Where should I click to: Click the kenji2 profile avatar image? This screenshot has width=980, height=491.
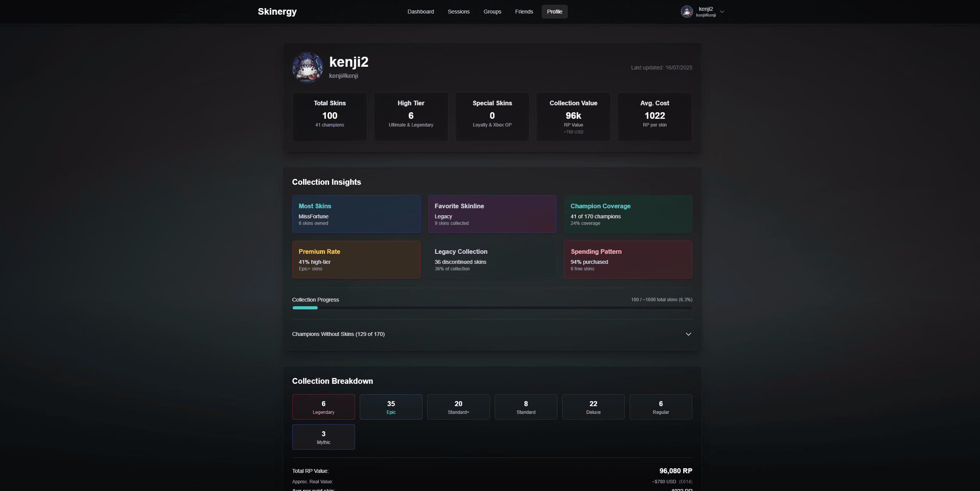307,67
